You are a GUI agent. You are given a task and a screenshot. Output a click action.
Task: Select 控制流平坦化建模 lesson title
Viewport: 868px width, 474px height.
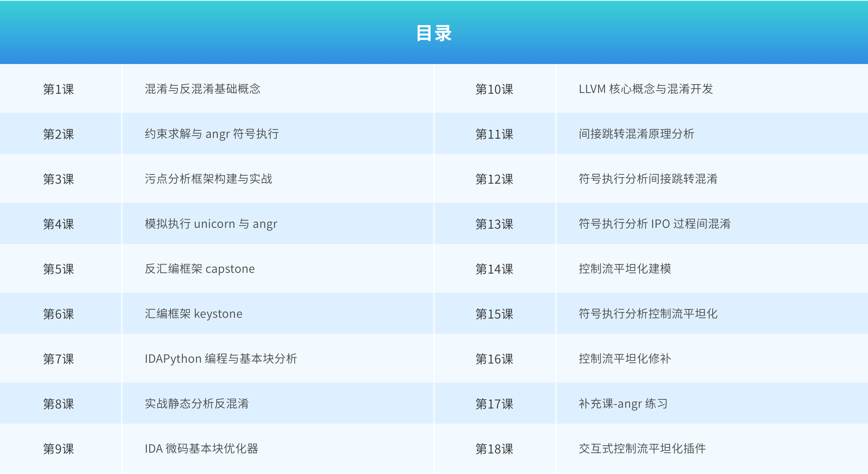click(625, 269)
